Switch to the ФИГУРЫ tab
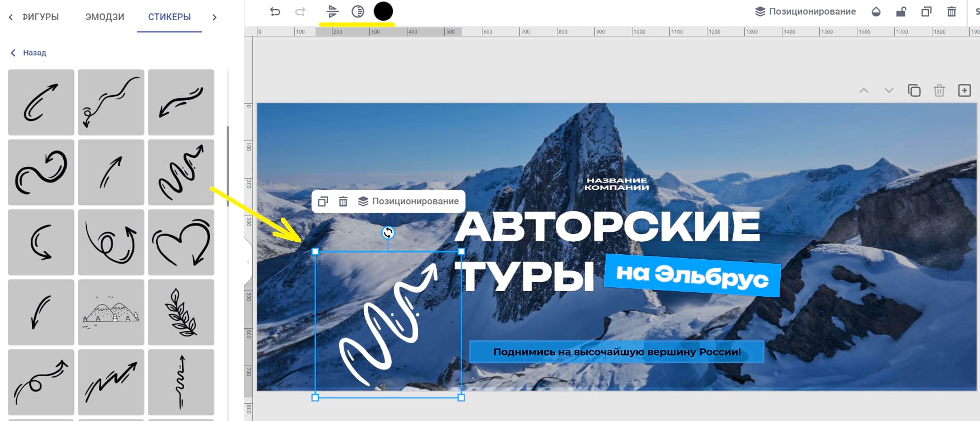The image size is (980, 421). 40,17
